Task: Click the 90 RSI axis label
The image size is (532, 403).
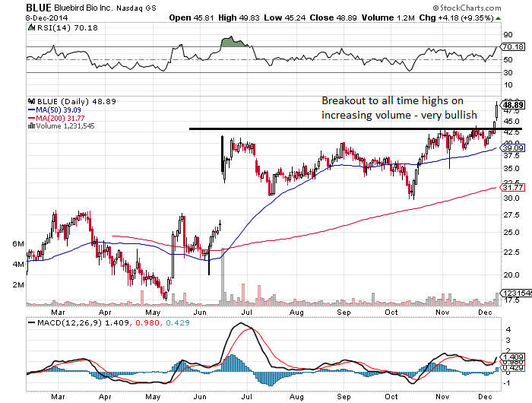Action: [x=508, y=35]
